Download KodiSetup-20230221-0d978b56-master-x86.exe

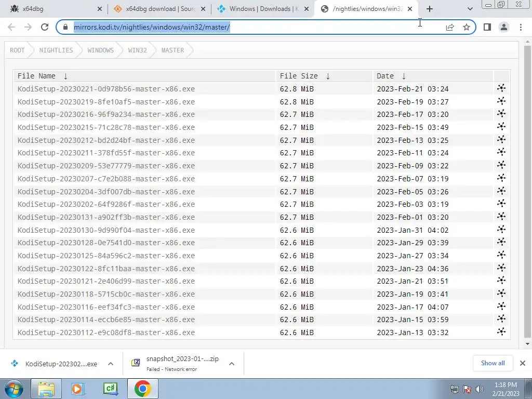[106, 89]
